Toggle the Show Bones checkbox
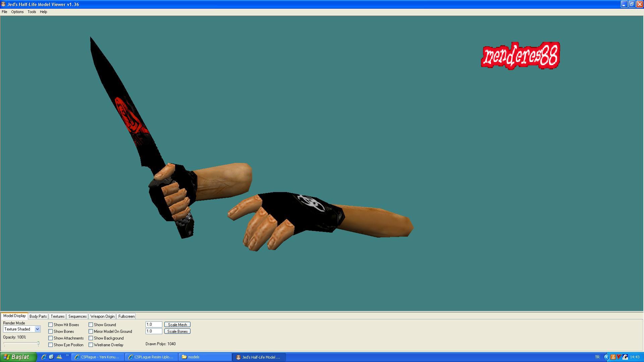The height and width of the screenshot is (362, 644). point(51,331)
